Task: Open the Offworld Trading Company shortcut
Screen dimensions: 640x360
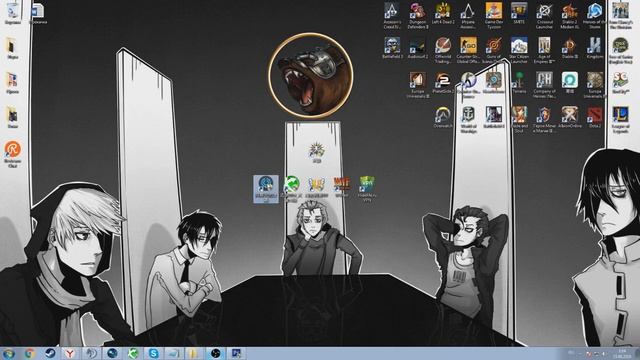Action: [443, 50]
